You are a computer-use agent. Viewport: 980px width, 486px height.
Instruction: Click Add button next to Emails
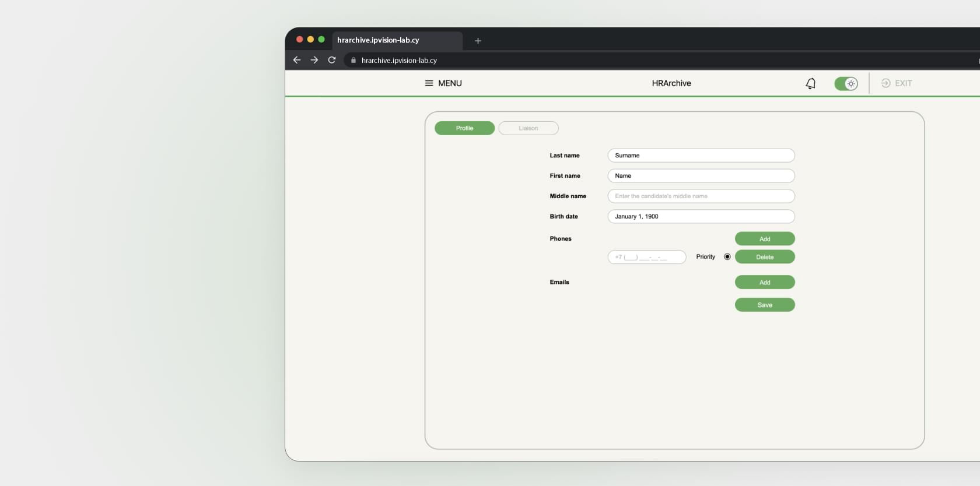pyautogui.click(x=765, y=283)
